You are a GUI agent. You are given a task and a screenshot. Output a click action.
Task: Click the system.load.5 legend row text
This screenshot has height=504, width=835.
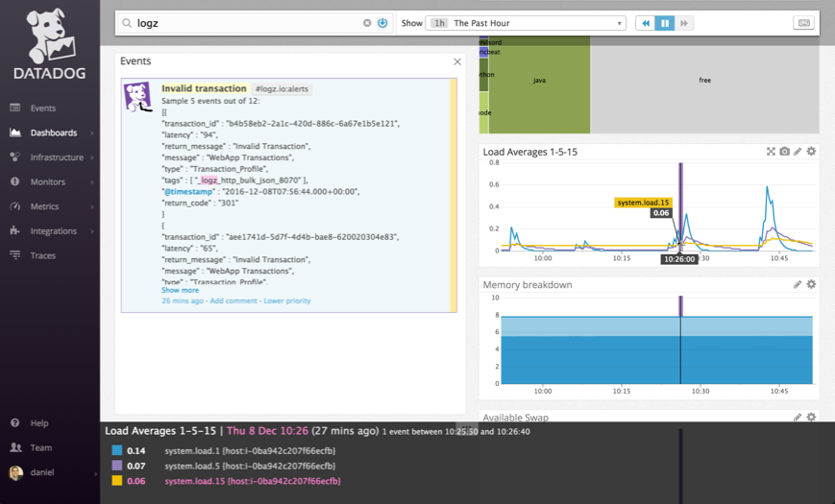pyautogui.click(x=250, y=466)
